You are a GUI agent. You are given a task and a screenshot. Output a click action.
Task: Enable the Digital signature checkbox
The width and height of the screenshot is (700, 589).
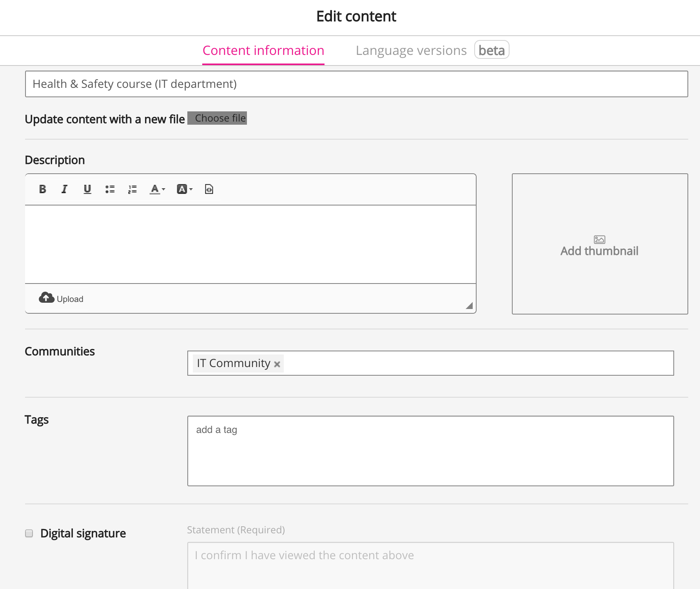29,533
